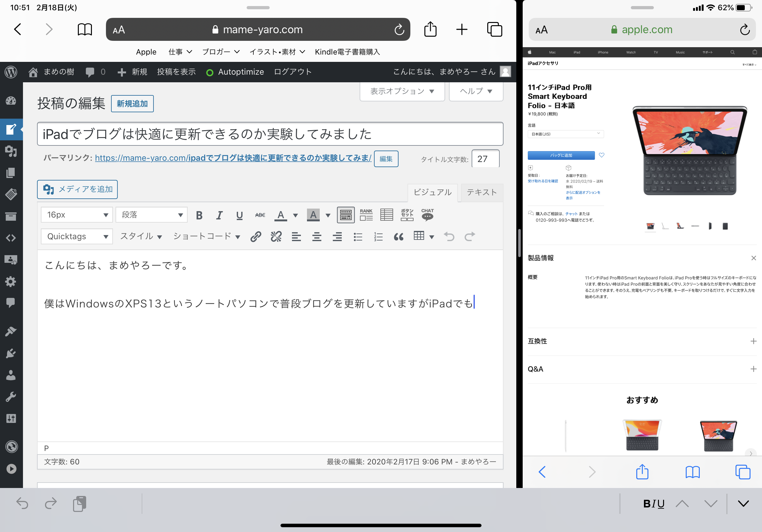Open the text color dropdown arrow

[295, 215]
